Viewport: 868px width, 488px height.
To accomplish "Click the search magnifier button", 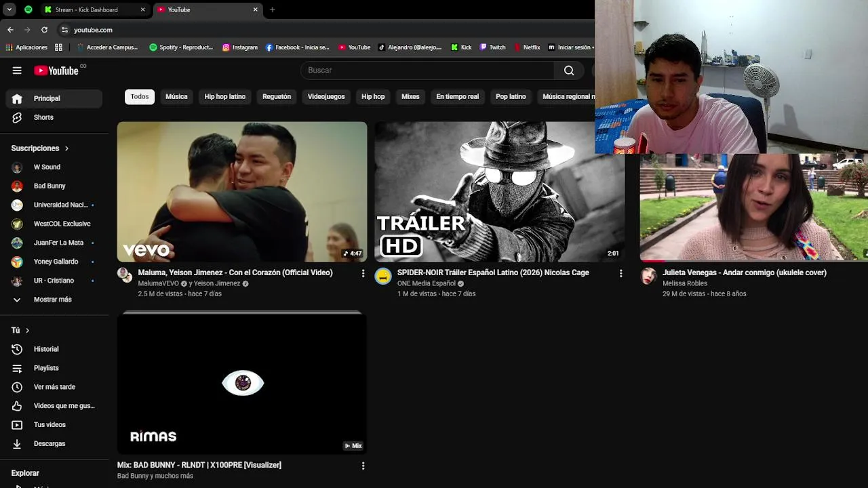I will click(x=569, y=70).
